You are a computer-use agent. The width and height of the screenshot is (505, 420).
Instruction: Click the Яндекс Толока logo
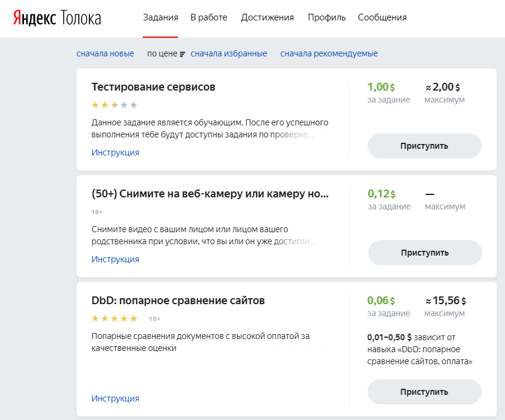point(57,18)
